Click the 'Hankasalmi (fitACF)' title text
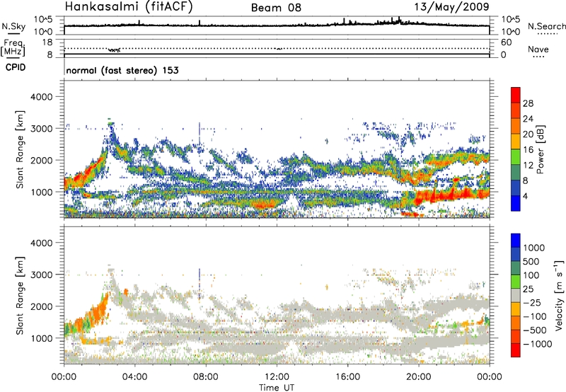This screenshot has width=566, height=392. coord(129,7)
